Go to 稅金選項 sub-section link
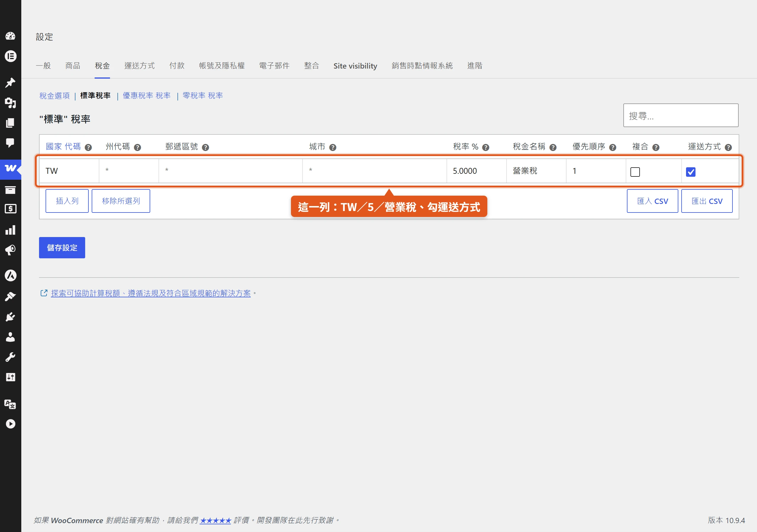The image size is (757, 532). [x=54, y=95]
